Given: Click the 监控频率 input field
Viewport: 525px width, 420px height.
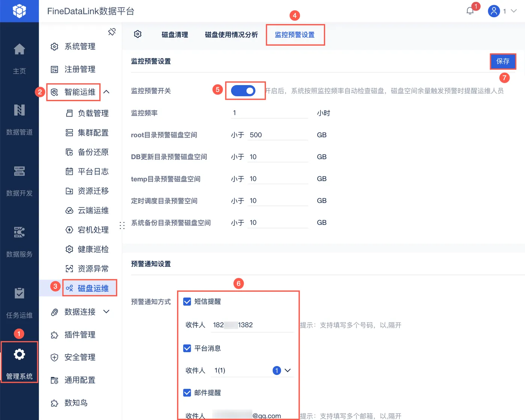Looking at the screenshot, I should (269, 113).
